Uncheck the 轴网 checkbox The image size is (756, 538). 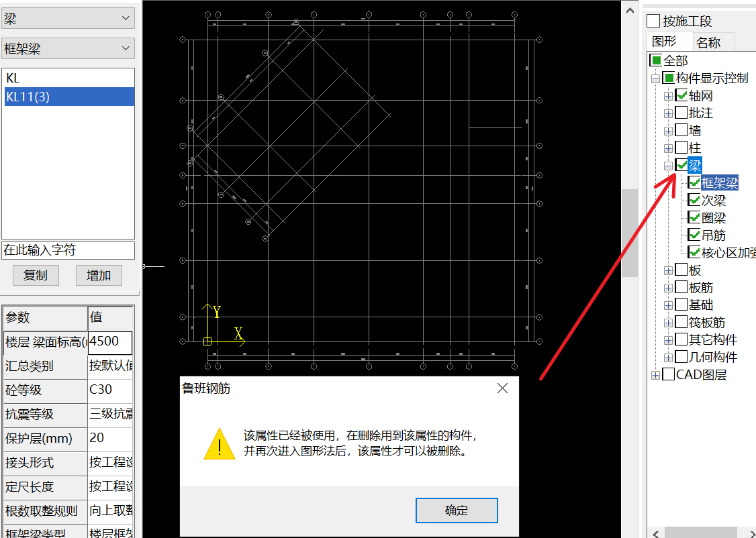click(x=681, y=95)
